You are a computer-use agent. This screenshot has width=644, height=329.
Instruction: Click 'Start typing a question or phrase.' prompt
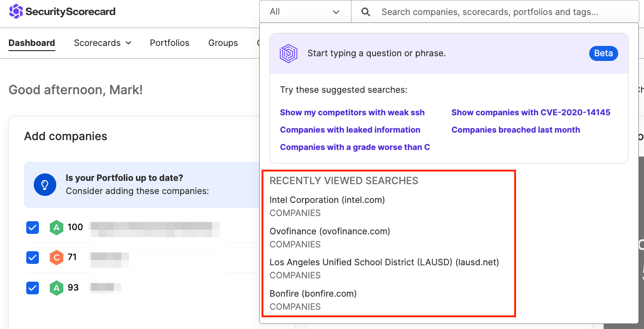tap(376, 53)
